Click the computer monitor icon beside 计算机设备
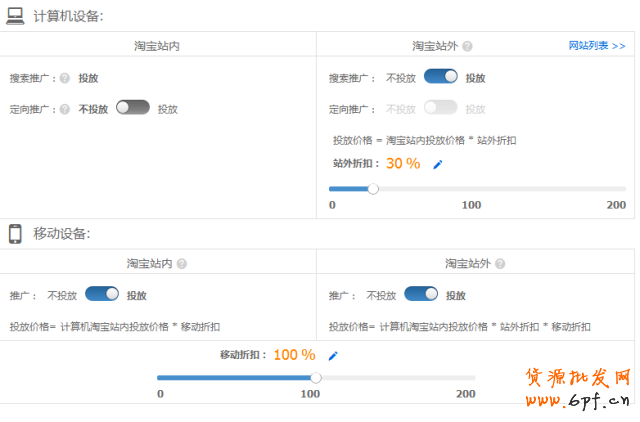This screenshot has height=422, width=640. 16,15
